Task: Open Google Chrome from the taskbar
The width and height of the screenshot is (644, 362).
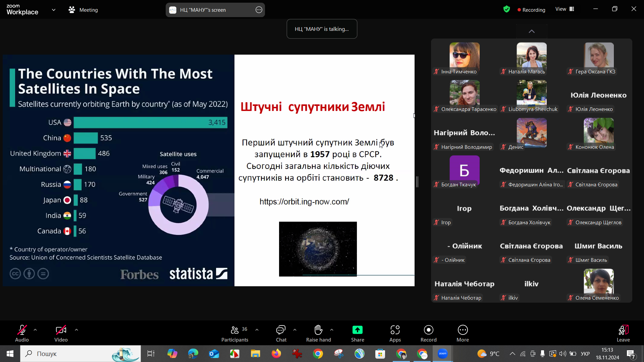Action: pyautogui.click(x=318, y=354)
